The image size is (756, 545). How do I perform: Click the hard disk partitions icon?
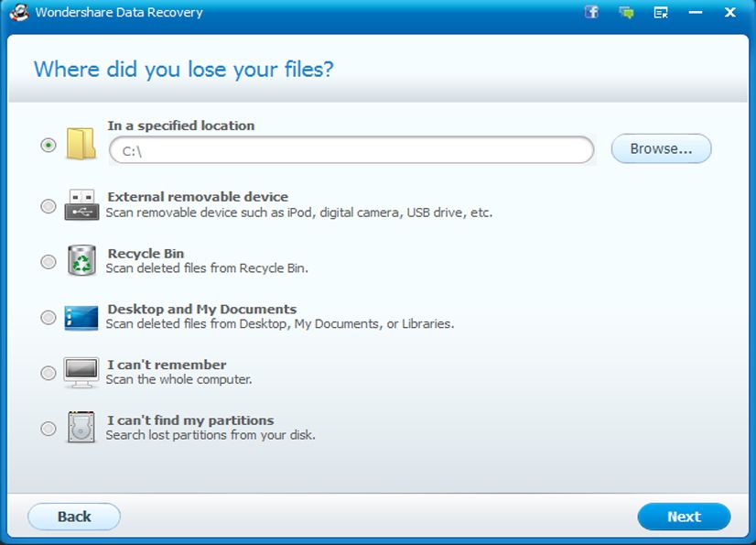pos(81,428)
